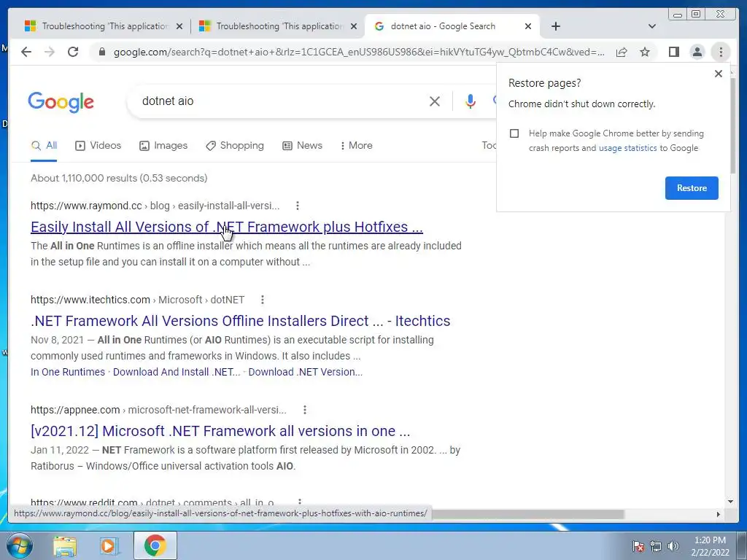Image resolution: width=747 pixels, height=560 pixels.
Task: Click the horizontal scrollbar right arrow
Action: click(x=719, y=514)
